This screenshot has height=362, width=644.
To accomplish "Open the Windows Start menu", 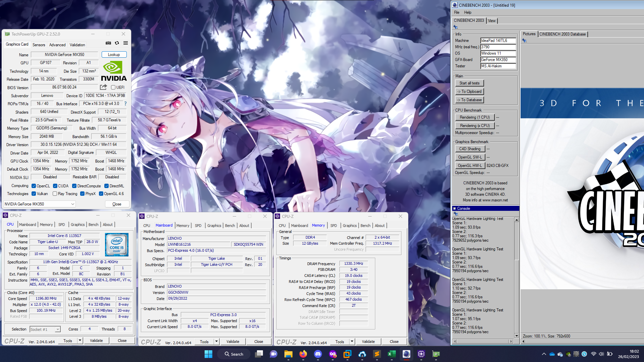I will (208, 354).
